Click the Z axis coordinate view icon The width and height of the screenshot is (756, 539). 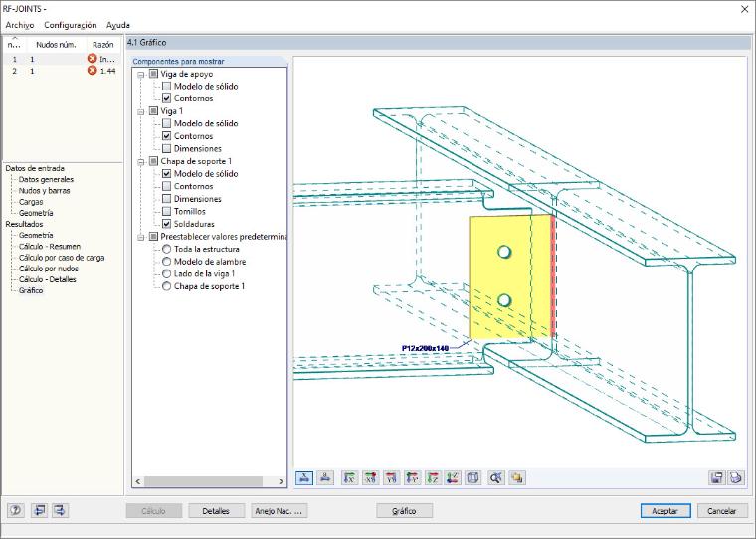pos(453,477)
